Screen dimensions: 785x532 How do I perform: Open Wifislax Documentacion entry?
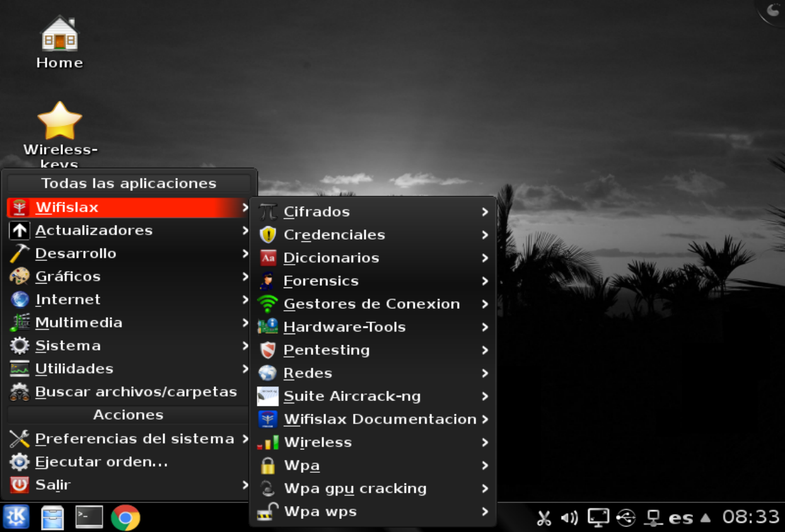pos(374,419)
